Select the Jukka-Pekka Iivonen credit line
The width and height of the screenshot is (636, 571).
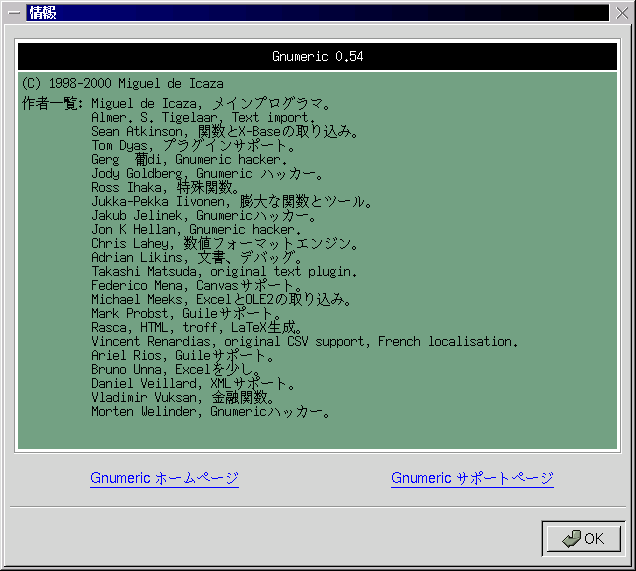(232, 202)
